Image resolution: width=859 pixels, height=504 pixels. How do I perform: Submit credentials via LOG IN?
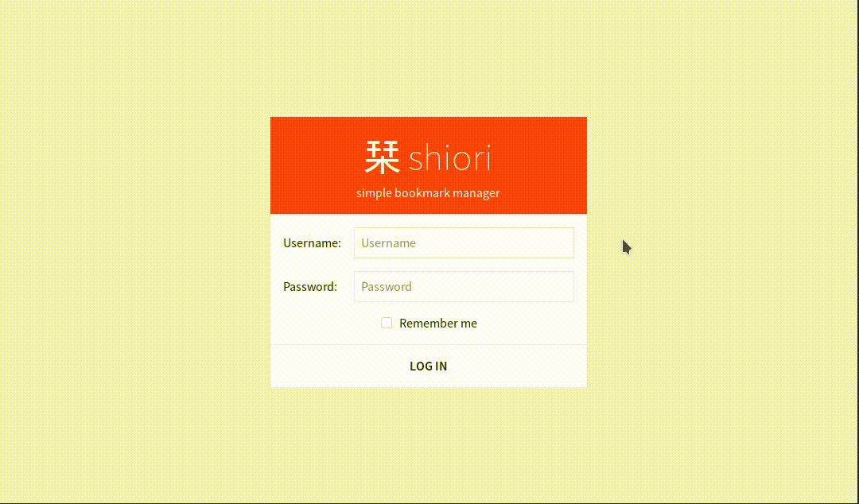428,366
